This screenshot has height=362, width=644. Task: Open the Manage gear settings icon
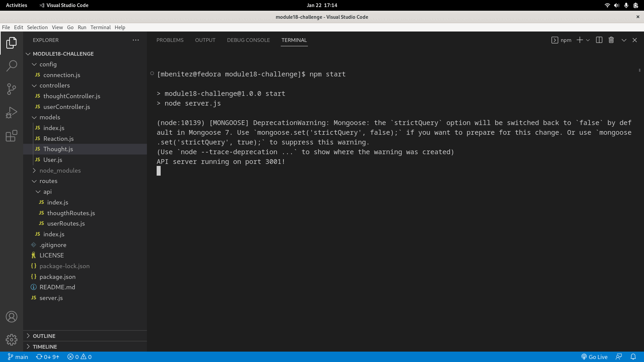click(x=11, y=340)
